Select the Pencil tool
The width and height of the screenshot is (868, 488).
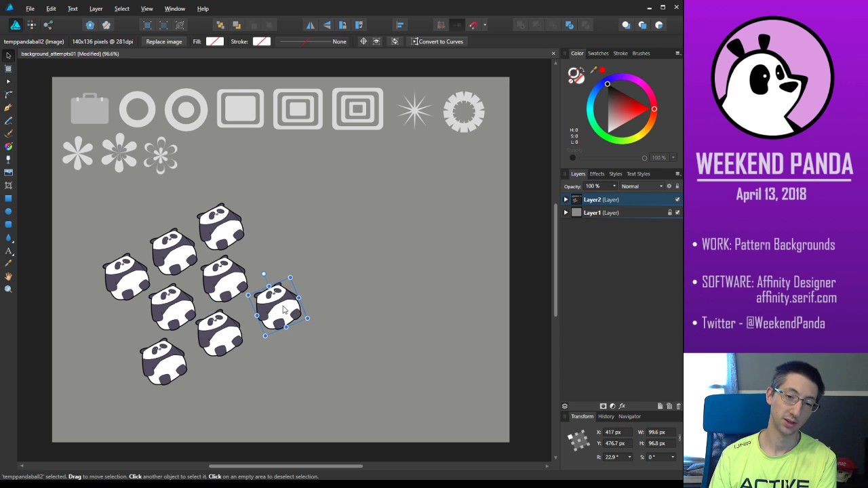tap(8, 121)
